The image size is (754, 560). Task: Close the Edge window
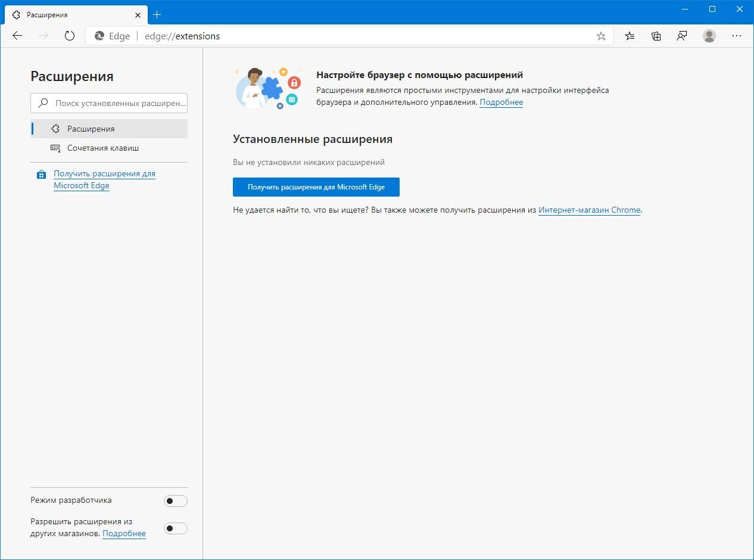(740, 9)
